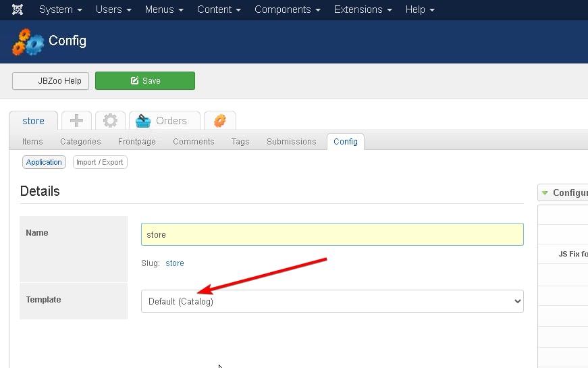This screenshot has width=588, height=368.
Task: Switch to the Categories tab
Action: coord(80,141)
